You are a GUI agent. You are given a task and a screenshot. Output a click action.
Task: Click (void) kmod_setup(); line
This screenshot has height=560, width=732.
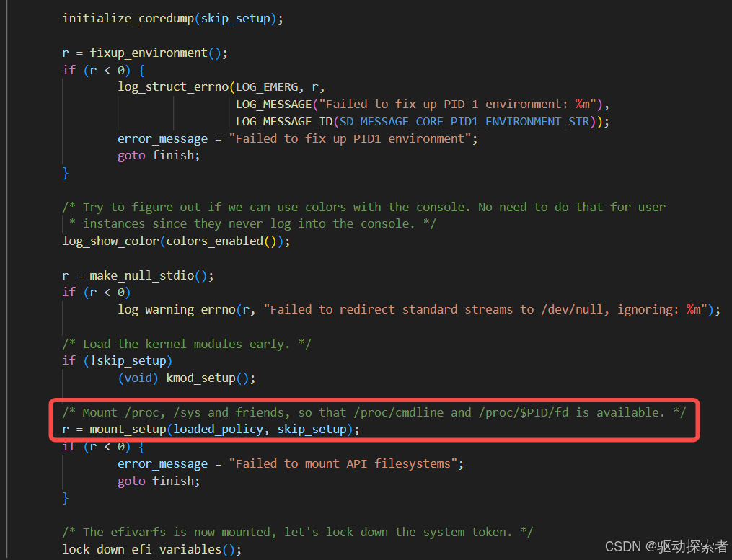tap(187, 378)
